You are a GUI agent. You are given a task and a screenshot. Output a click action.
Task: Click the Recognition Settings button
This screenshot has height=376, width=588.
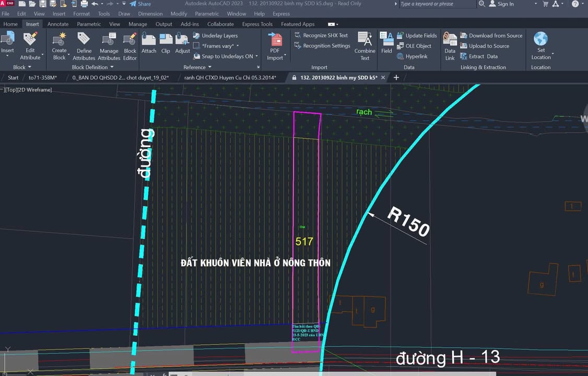(322, 46)
